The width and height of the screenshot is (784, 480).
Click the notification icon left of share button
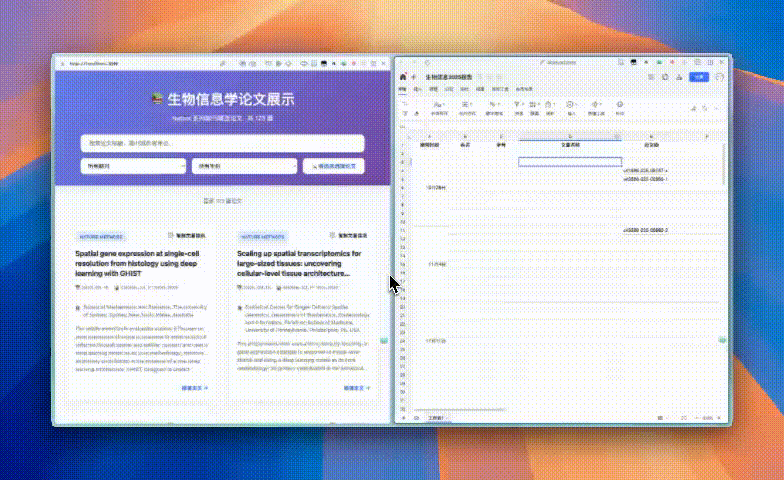tap(679, 77)
